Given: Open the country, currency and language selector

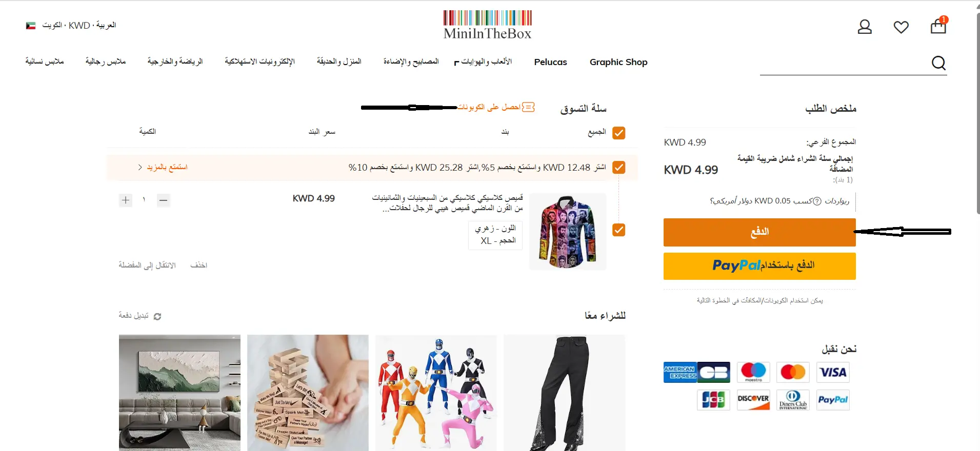Looking at the screenshot, I should (x=71, y=25).
